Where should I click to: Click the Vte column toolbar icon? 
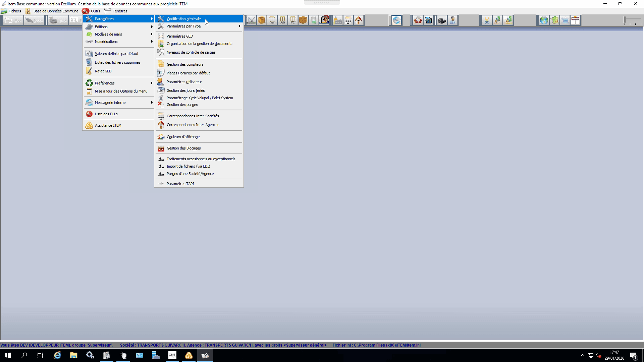pyautogui.click(x=272, y=20)
